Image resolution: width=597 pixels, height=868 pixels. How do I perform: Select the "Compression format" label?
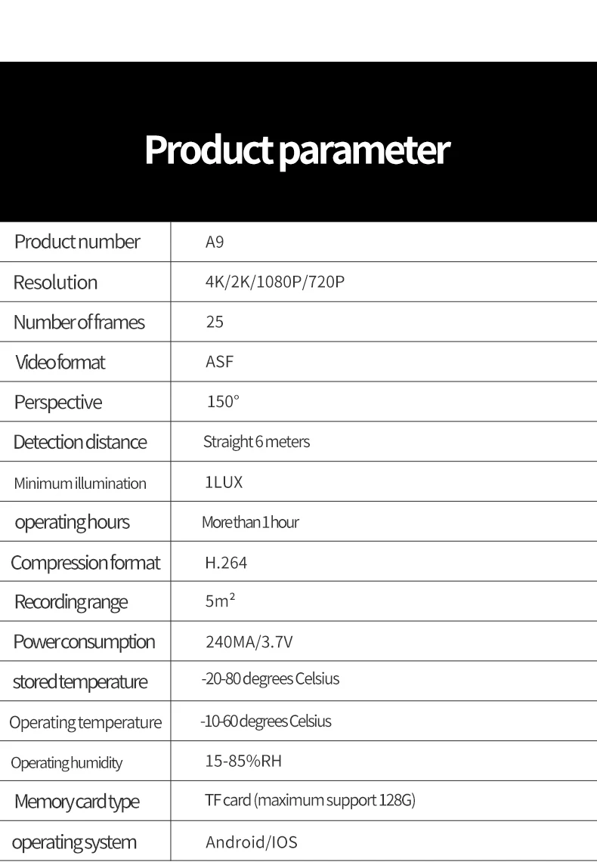click(85, 563)
